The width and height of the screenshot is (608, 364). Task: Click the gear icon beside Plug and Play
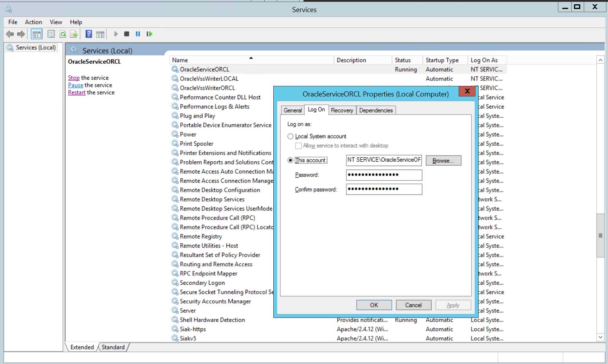click(x=175, y=116)
